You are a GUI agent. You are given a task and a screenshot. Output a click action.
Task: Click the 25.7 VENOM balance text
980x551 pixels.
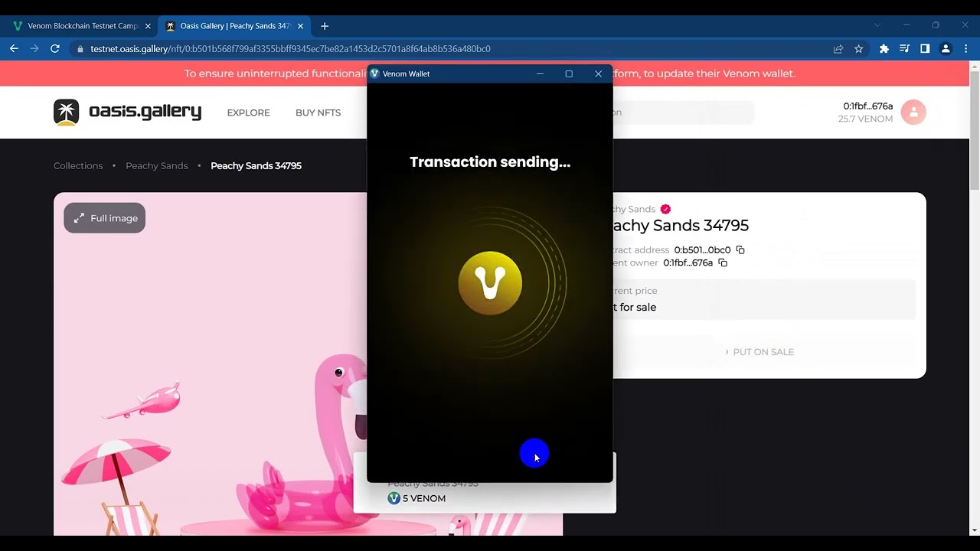(865, 119)
